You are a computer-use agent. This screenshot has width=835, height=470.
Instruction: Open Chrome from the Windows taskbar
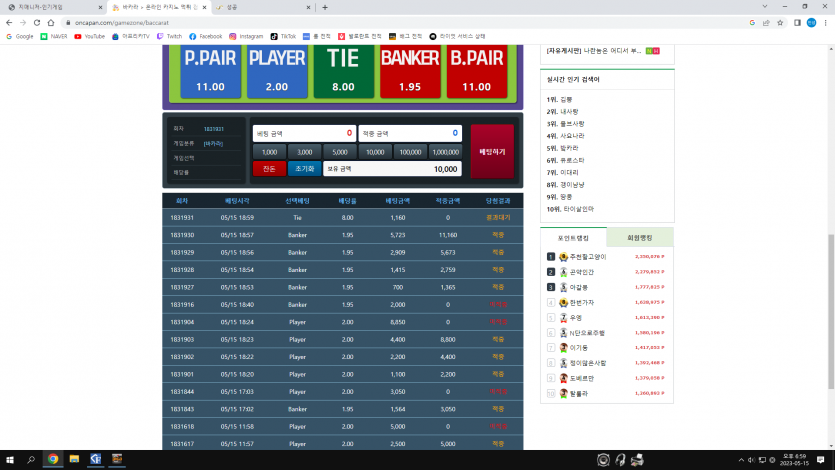click(x=53, y=459)
